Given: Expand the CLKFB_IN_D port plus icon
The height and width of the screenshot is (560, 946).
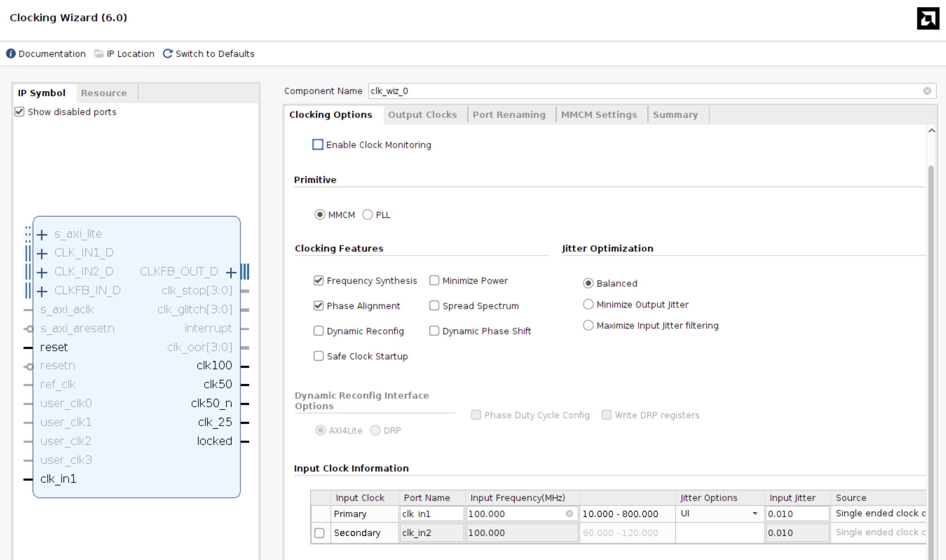Looking at the screenshot, I should [x=42, y=291].
